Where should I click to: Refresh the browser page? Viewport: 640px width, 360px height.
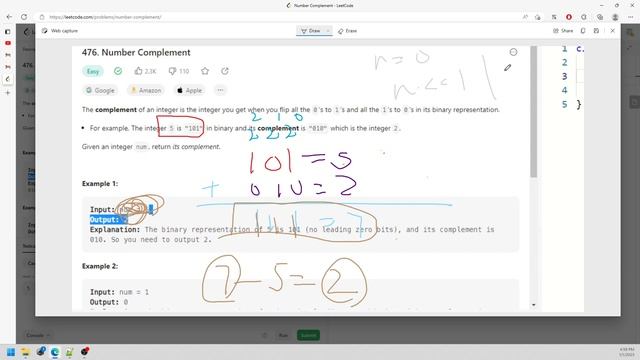[24, 17]
